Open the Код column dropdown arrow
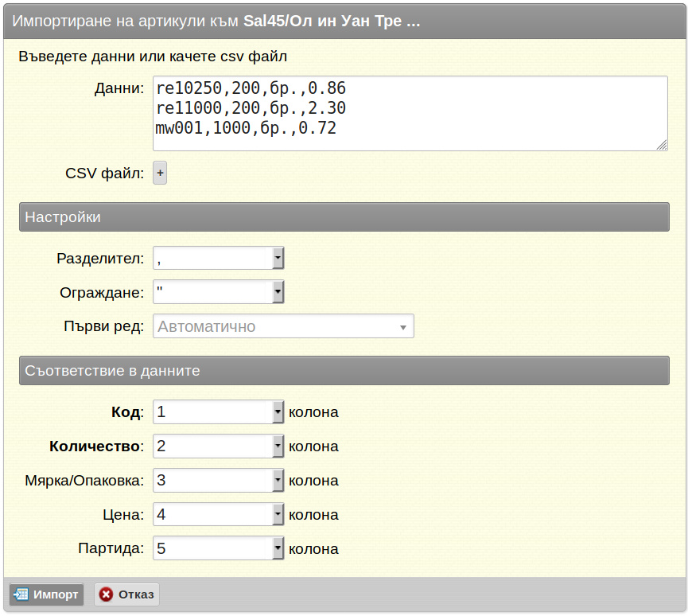The image size is (688, 616). 278,411
